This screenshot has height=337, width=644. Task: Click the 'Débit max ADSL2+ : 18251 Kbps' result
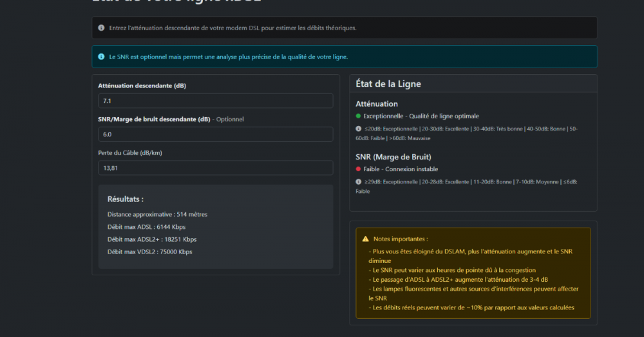point(152,239)
